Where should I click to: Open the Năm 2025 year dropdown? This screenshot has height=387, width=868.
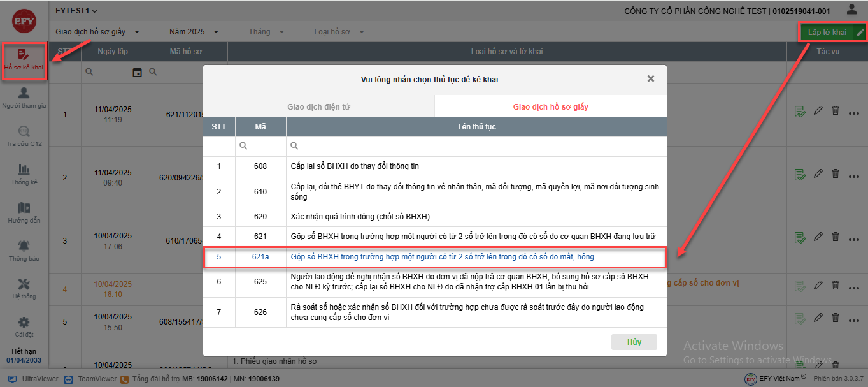click(x=194, y=32)
